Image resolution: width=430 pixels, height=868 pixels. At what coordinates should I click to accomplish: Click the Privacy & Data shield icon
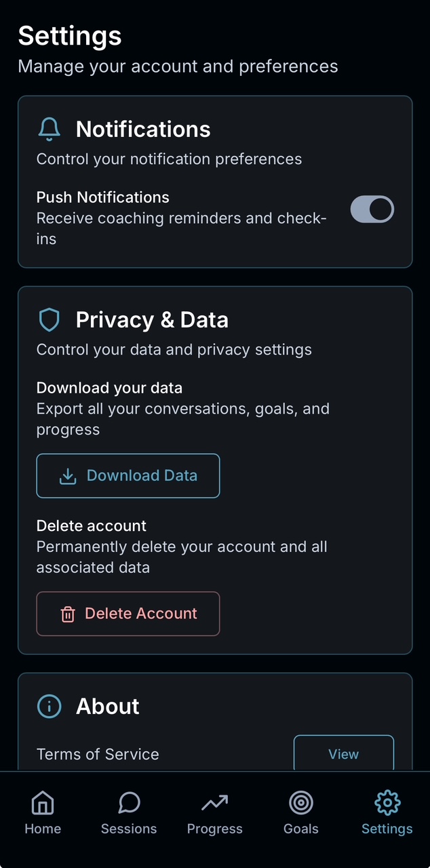pyautogui.click(x=49, y=319)
